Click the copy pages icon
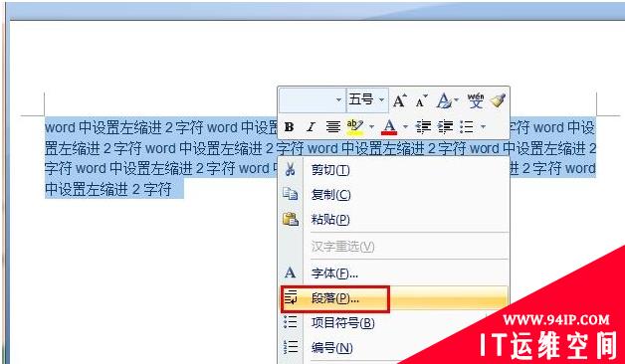Viewport: 625px width, 364px height. tap(291, 194)
